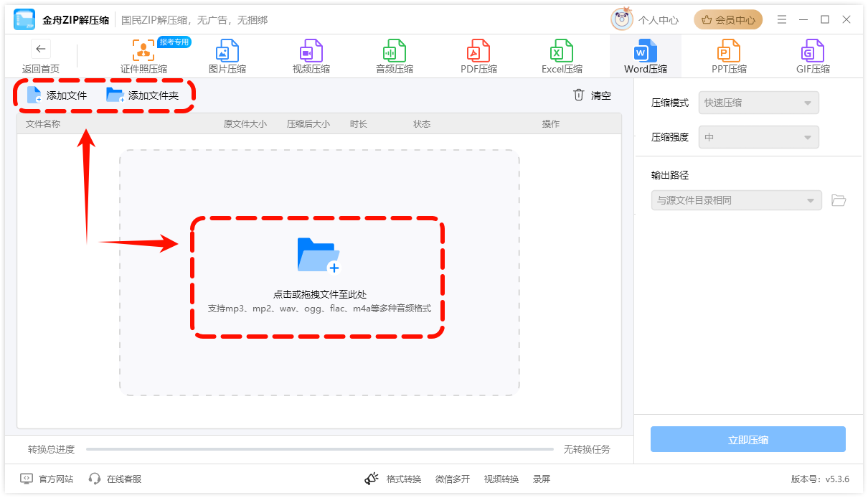Click the folder icon in the drop area
Image resolution: width=868 pixels, height=498 pixels.
point(318,255)
